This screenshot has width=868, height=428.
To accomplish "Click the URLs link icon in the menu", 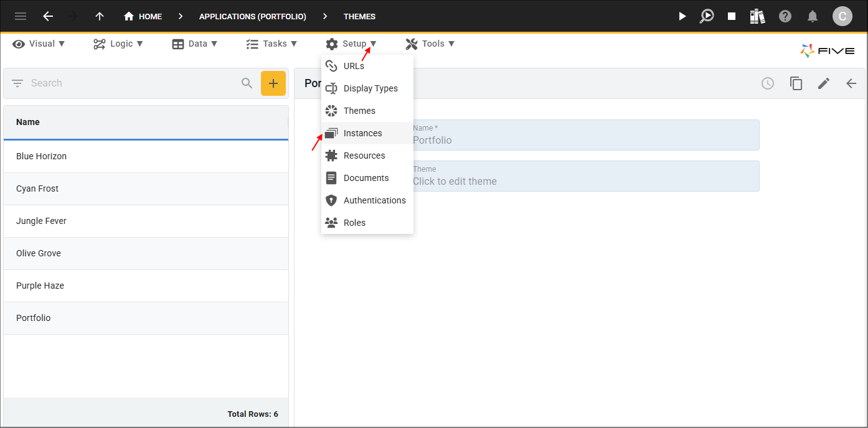I will (331, 66).
